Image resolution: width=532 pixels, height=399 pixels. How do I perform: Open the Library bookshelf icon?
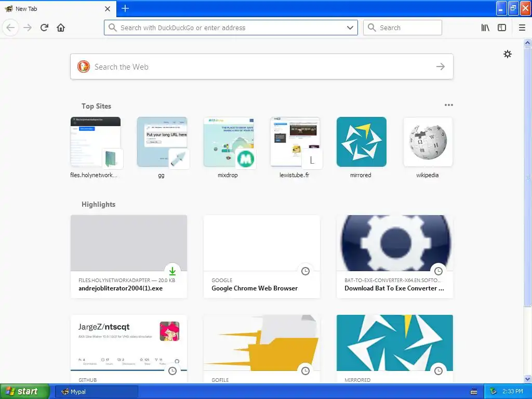(x=485, y=28)
